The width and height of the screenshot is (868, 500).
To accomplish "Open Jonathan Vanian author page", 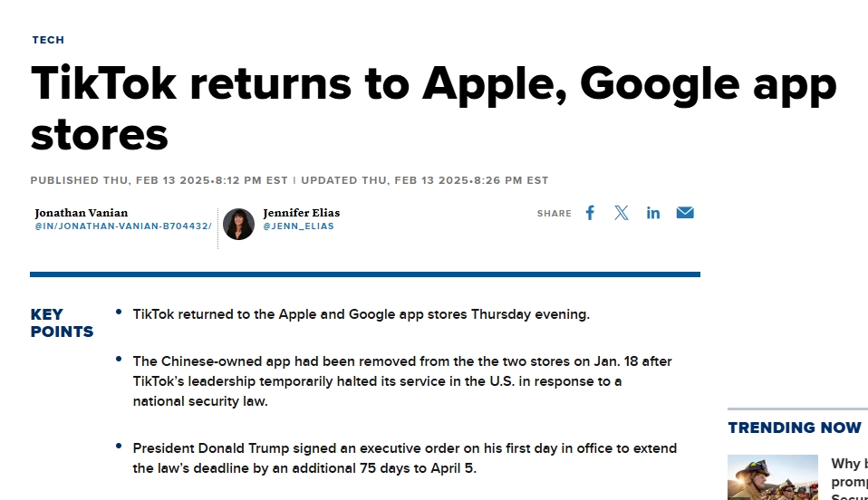I will pos(82,213).
